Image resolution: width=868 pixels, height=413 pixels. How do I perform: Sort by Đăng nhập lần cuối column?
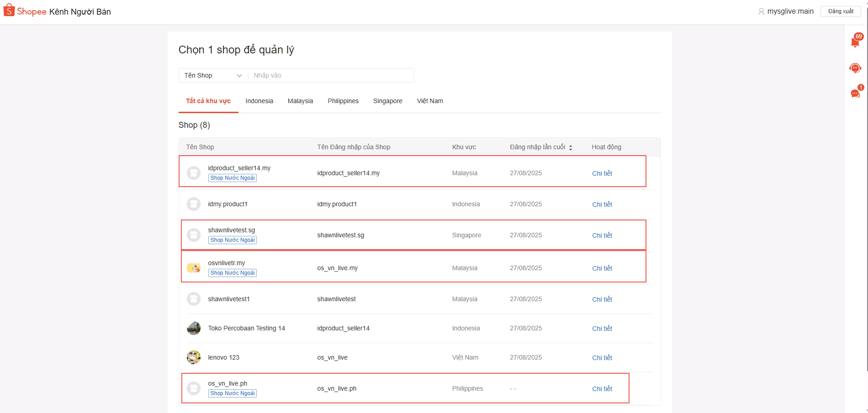(x=570, y=147)
